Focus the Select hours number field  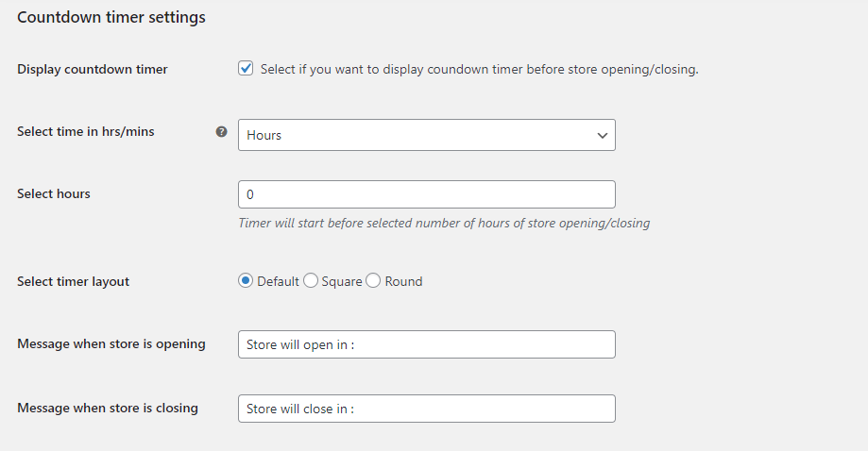[x=426, y=194]
